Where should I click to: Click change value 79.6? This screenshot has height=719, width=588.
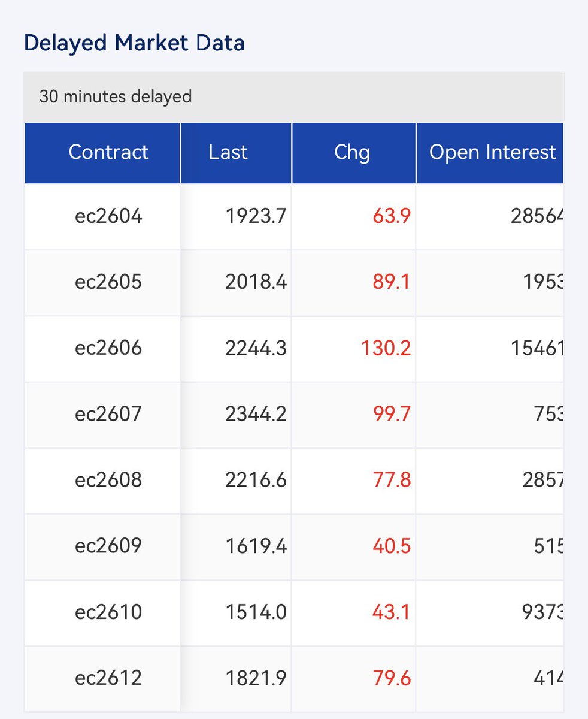392,678
